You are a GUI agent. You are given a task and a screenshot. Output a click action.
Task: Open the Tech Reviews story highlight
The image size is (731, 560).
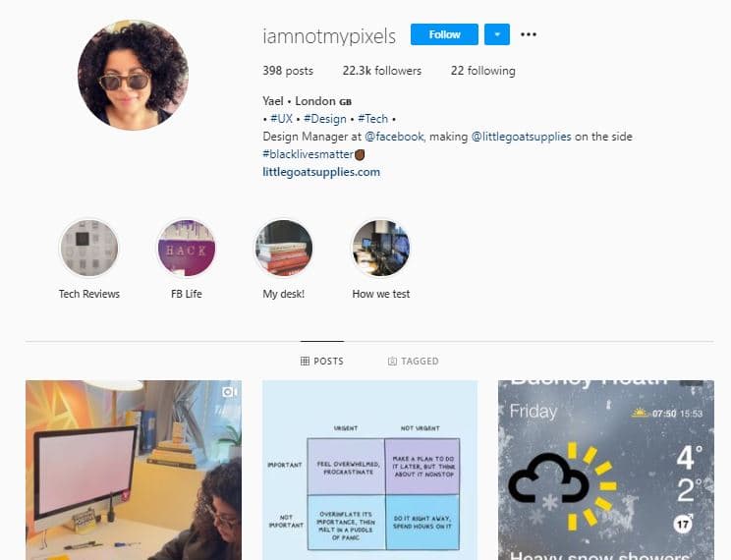89,248
